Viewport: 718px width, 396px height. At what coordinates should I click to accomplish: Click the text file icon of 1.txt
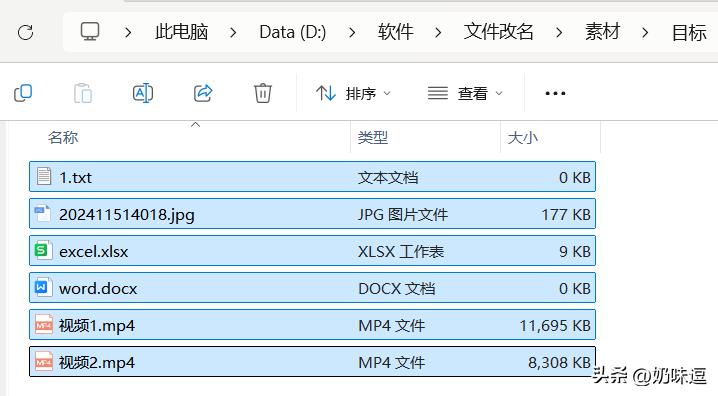(x=44, y=176)
